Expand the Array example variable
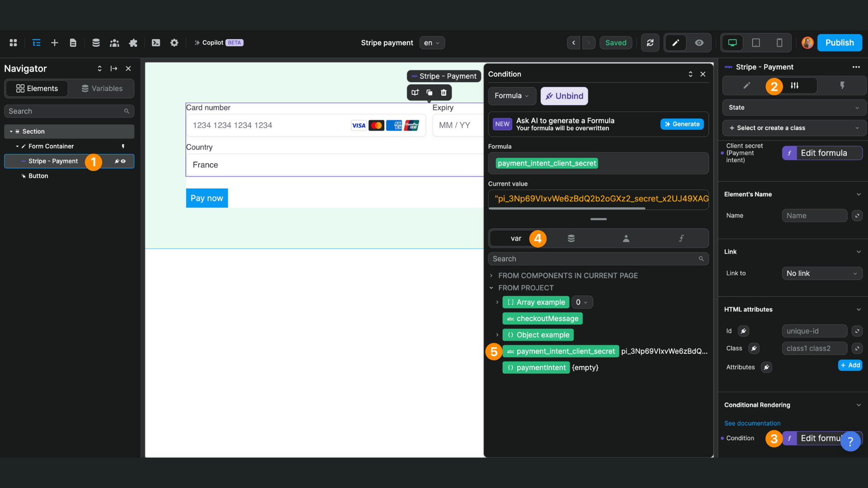Image resolution: width=868 pixels, height=488 pixels. pyautogui.click(x=497, y=302)
